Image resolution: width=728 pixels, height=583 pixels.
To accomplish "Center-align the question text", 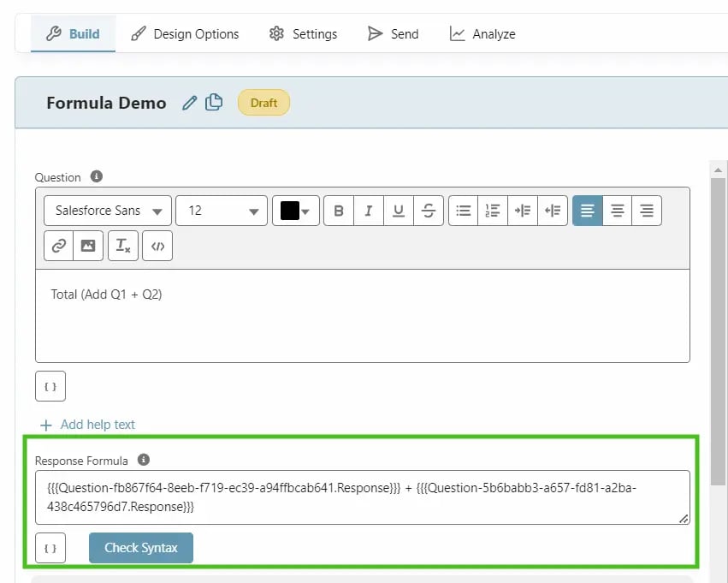I will [618, 211].
